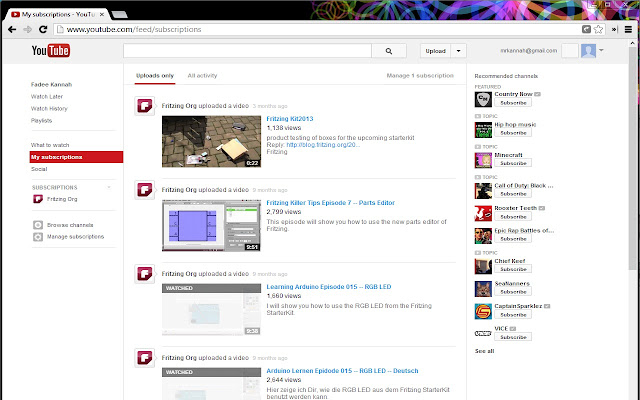Open the Upload dropdown arrow
The height and width of the screenshot is (400, 640).
point(458,51)
